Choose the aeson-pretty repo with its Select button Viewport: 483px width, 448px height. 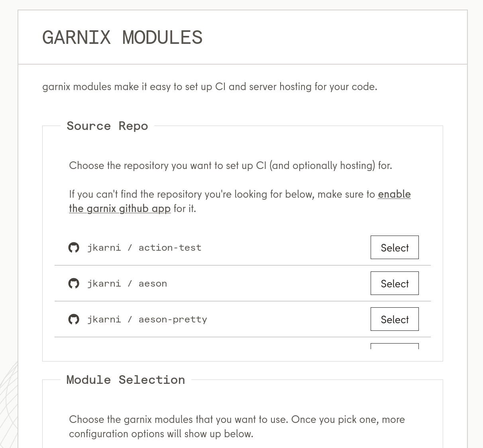395,319
